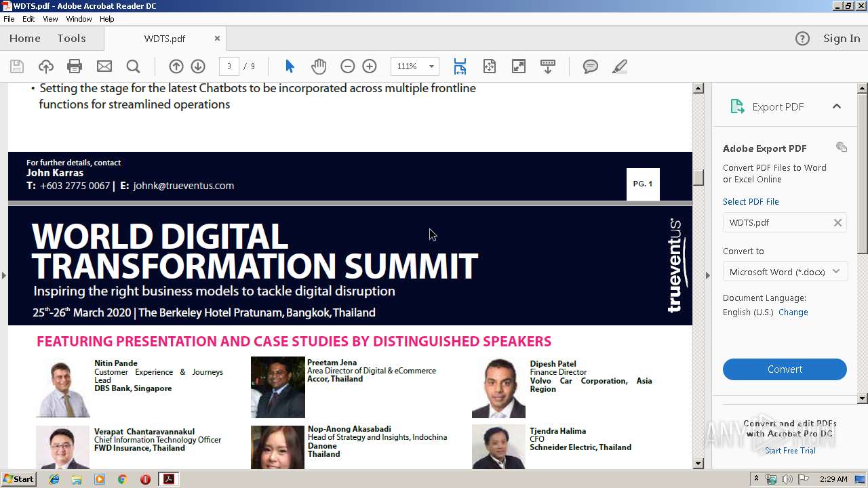Open the File menu
This screenshot has height=488, width=868.
[9, 19]
